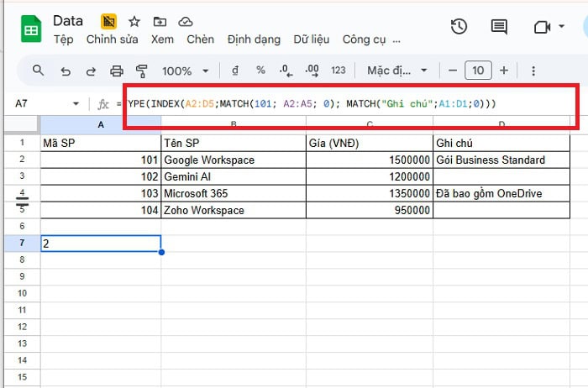Open the Chèn menu
This screenshot has height=388, width=588.
tap(200, 39)
